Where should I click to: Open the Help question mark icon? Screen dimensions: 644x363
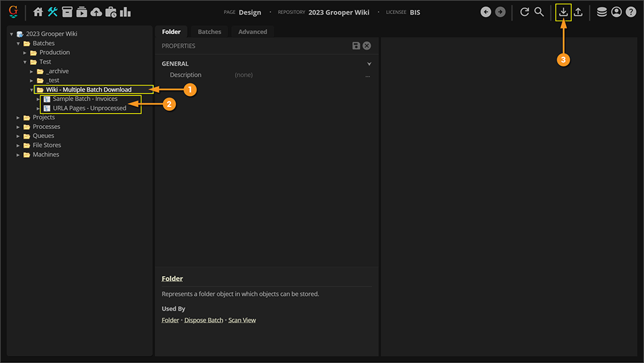click(x=631, y=12)
